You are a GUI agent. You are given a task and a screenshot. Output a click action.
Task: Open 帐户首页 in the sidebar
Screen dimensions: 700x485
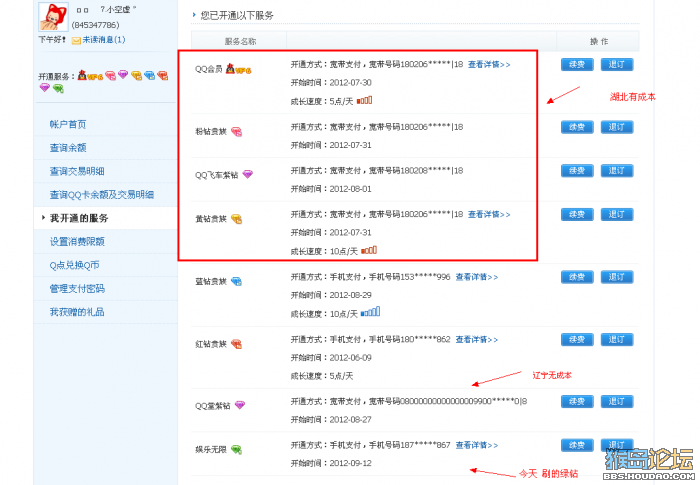[68, 124]
